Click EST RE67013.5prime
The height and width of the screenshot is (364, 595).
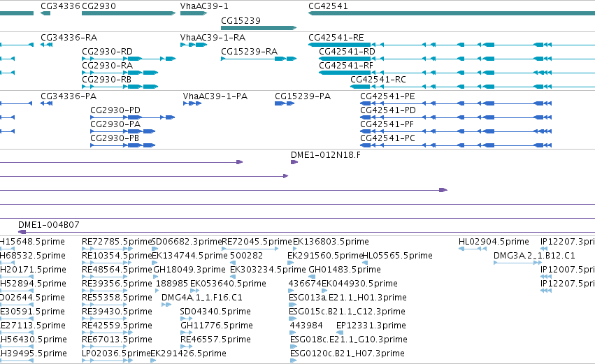tap(117, 340)
